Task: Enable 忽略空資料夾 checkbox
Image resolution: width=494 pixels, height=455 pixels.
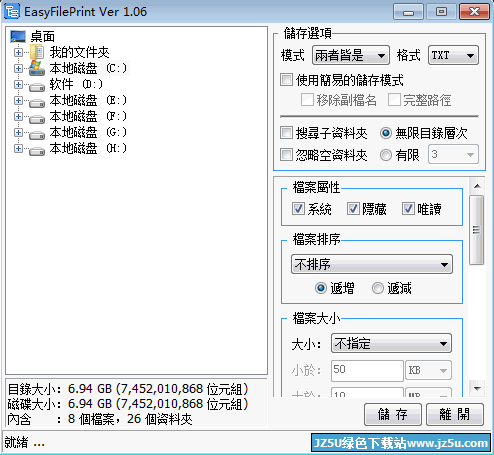Action: [286, 155]
